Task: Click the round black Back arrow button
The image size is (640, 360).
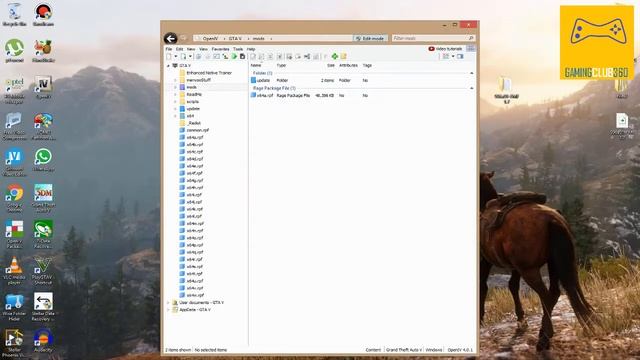Action: pyautogui.click(x=171, y=38)
